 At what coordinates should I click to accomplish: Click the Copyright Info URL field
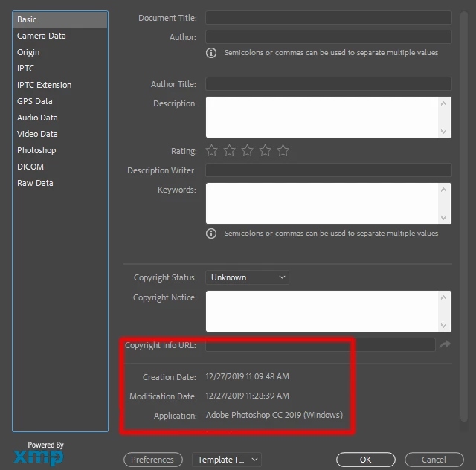tap(321, 345)
